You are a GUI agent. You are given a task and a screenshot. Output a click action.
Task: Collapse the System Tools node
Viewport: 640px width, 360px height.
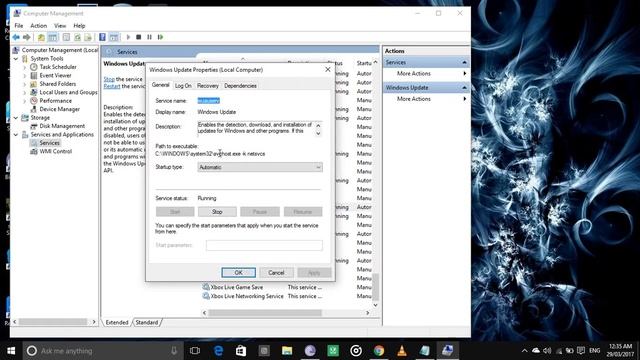pos(16,59)
